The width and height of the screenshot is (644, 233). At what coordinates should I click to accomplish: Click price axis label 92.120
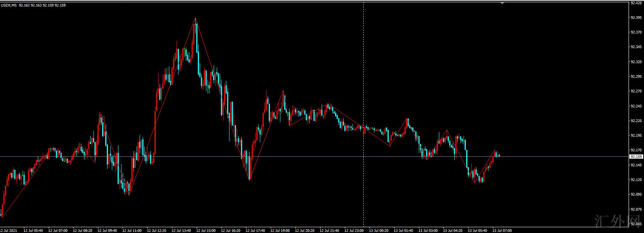click(636, 180)
